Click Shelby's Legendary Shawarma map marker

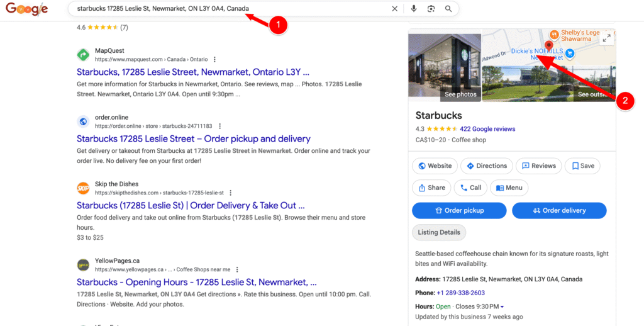point(554,34)
